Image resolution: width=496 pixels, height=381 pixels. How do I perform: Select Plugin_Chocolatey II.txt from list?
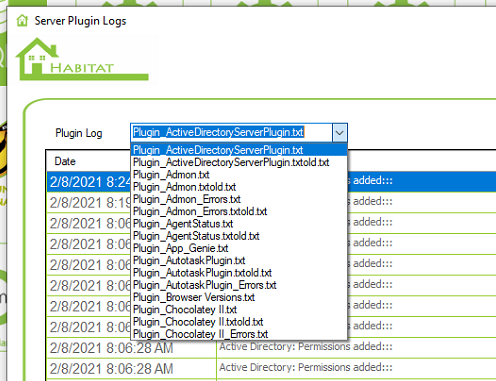[239, 309]
